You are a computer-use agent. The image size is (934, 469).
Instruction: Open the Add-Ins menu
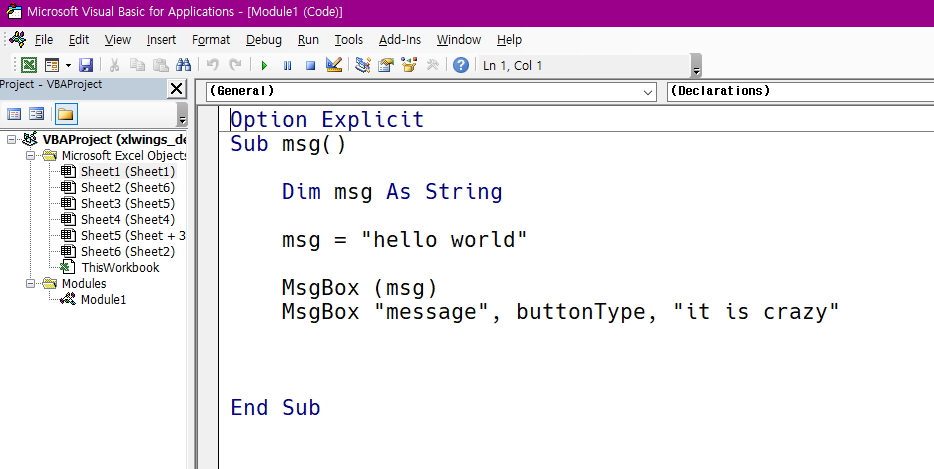(x=400, y=40)
